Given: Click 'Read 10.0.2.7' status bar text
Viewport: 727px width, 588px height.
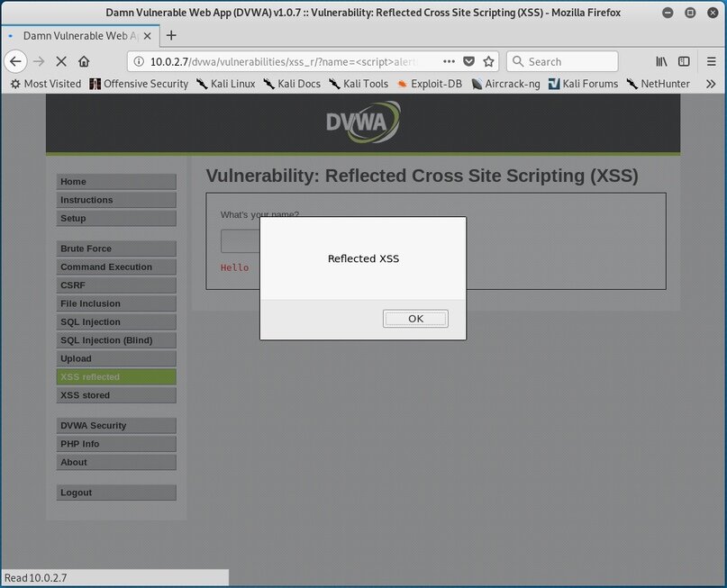Looking at the screenshot, I should tap(36, 578).
